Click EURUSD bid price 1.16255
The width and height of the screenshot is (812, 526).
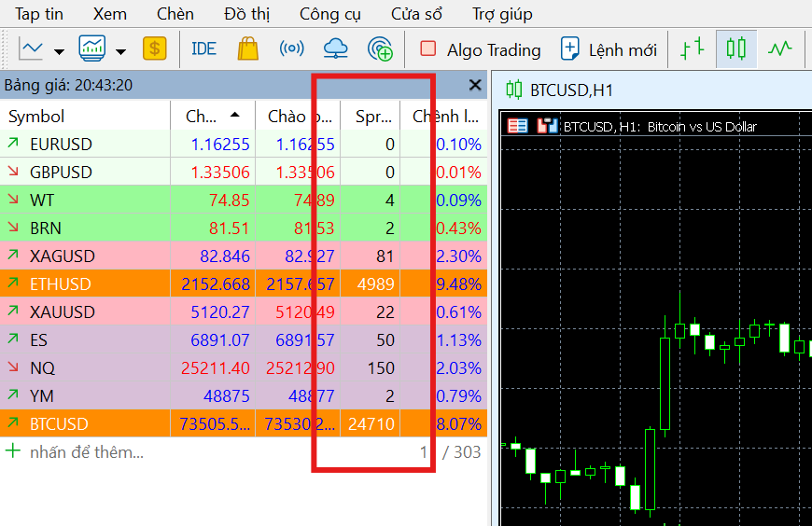(x=220, y=145)
